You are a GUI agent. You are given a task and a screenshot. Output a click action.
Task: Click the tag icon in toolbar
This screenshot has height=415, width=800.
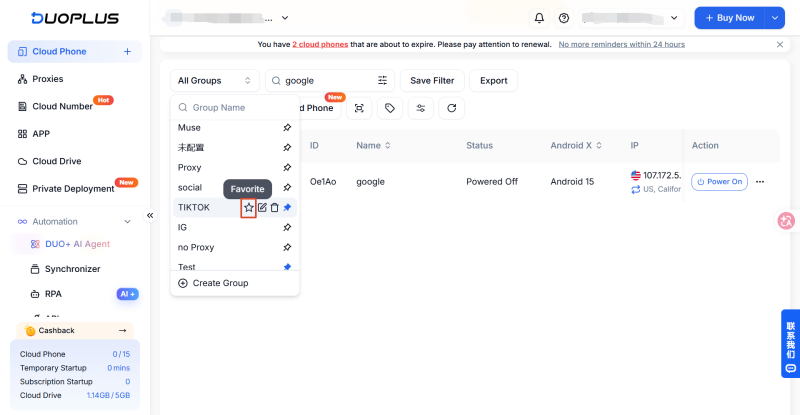[390, 108]
